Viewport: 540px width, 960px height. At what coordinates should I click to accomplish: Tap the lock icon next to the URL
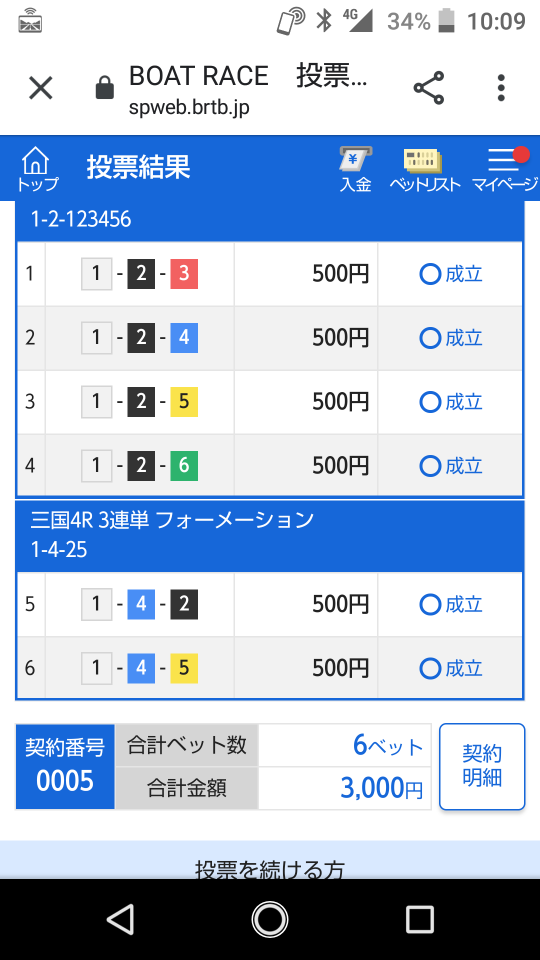(105, 88)
